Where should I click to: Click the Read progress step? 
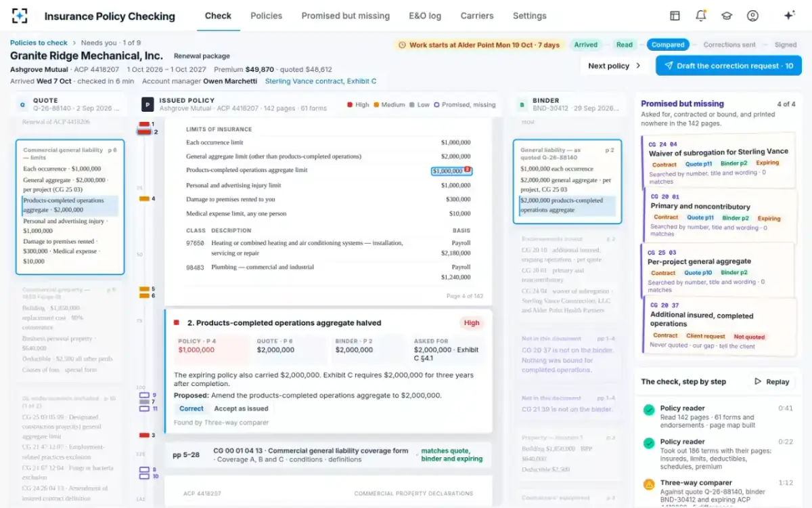click(x=625, y=45)
